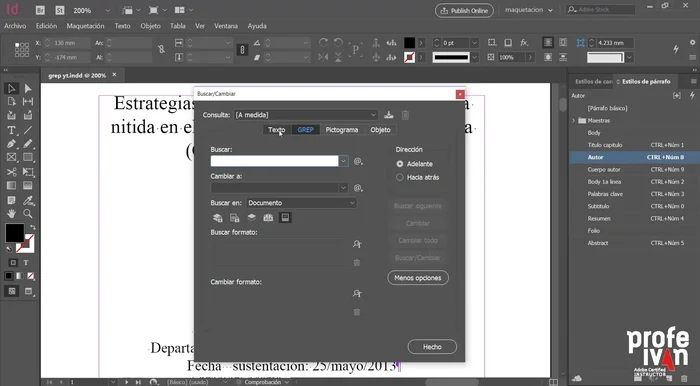Click black fill color swatch in toolbox
The image size is (700, 386).
pos(14,233)
